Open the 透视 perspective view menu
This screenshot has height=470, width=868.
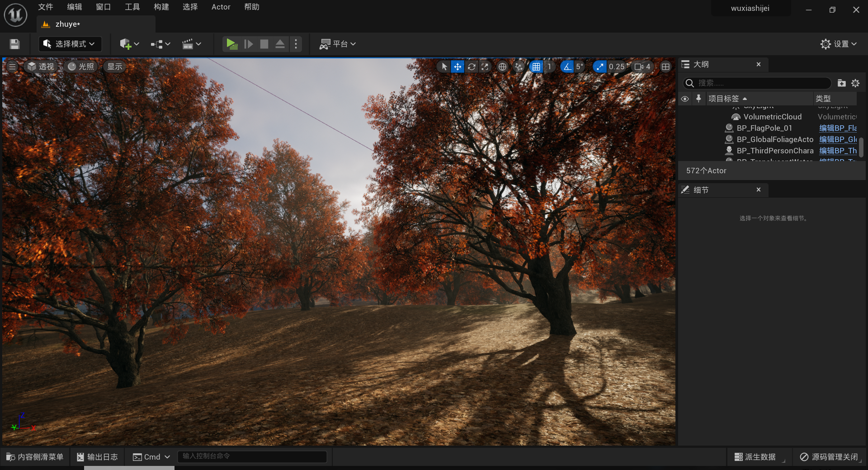(x=40, y=66)
